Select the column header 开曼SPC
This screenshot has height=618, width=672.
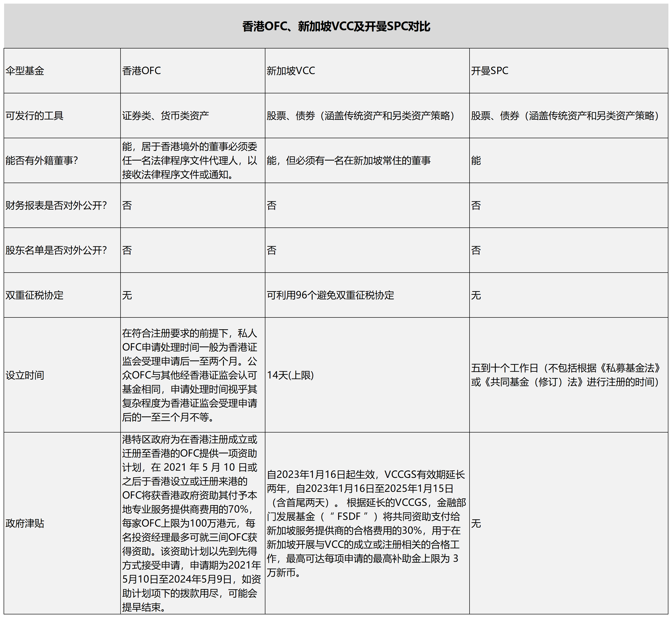[569, 71]
